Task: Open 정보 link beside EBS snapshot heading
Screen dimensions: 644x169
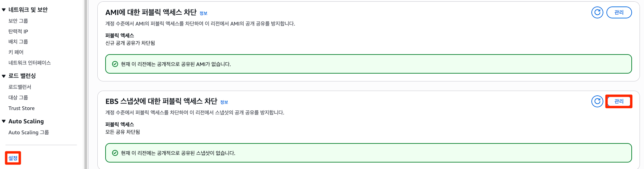Action: pyautogui.click(x=224, y=102)
